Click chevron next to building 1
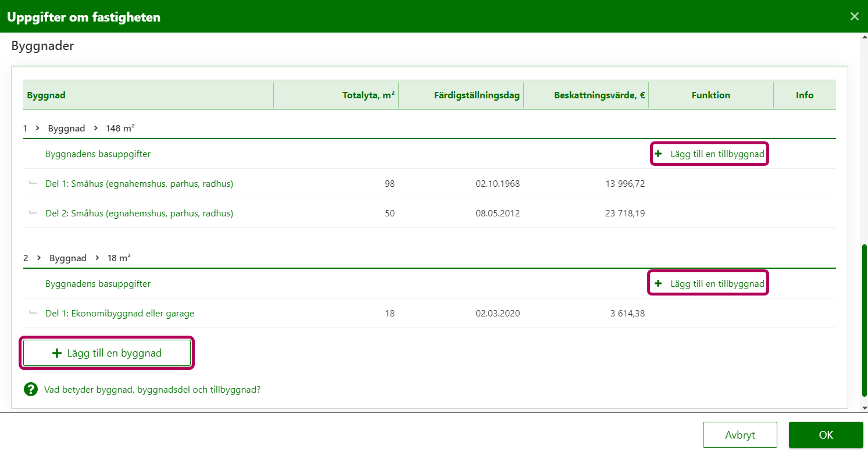This screenshot has height=452, width=868. (x=37, y=128)
